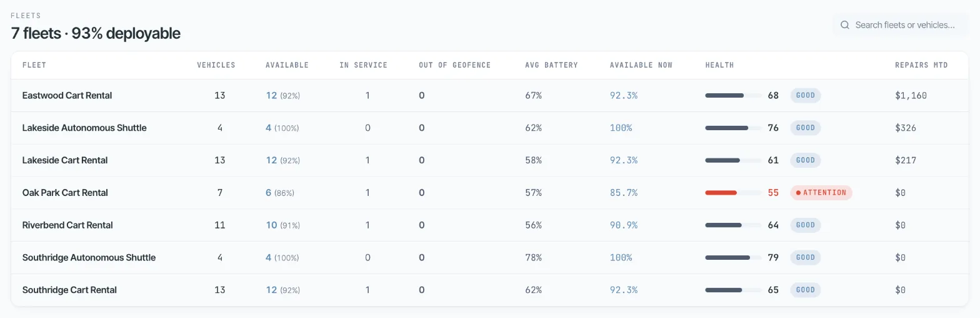Sort by the Vehicles column header
The image size is (980, 318).
[216, 65]
